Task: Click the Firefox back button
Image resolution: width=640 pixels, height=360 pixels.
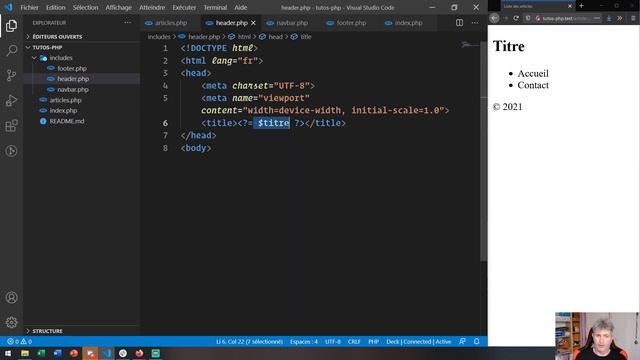Action: pos(494,18)
